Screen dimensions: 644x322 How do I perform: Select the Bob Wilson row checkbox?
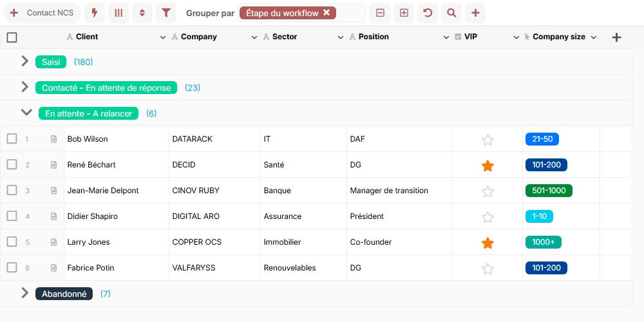pyautogui.click(x=12, y=139)
